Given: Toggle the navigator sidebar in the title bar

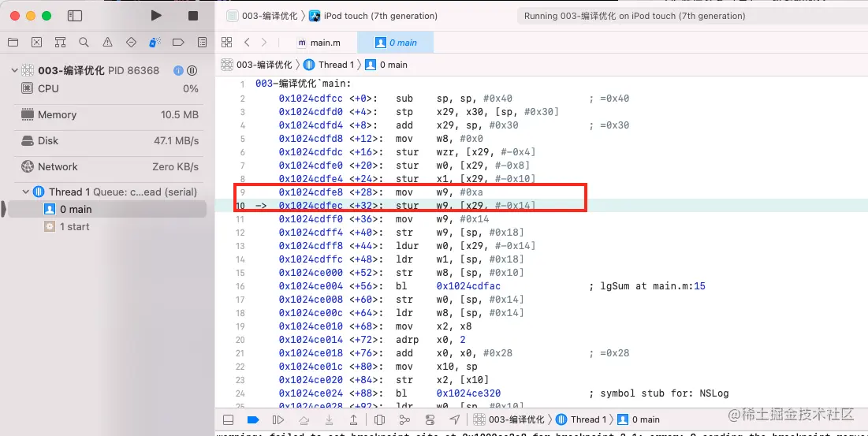Looking at the screenshot, I should coord(75,16).
